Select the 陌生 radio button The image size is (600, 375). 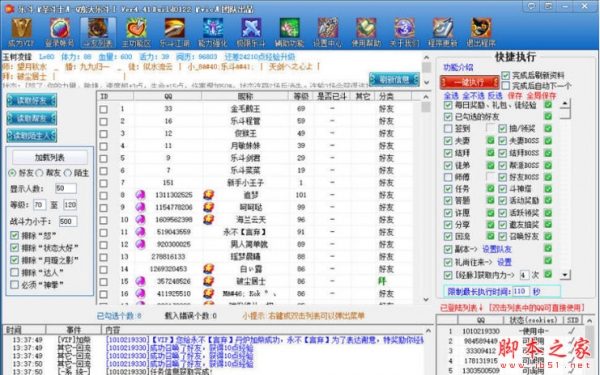pos(68,173)
